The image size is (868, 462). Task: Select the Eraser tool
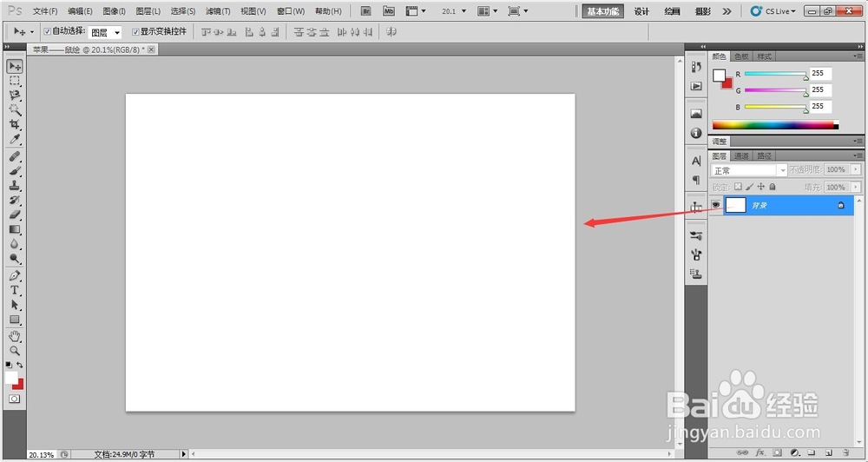point(15,214)
